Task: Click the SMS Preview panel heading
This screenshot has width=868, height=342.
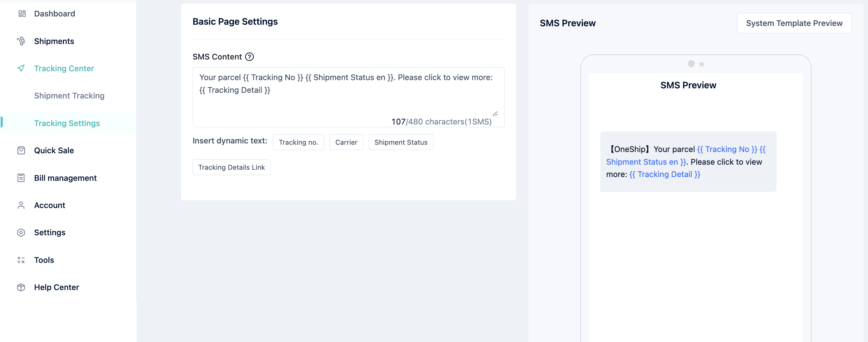Action: [567, 23]
